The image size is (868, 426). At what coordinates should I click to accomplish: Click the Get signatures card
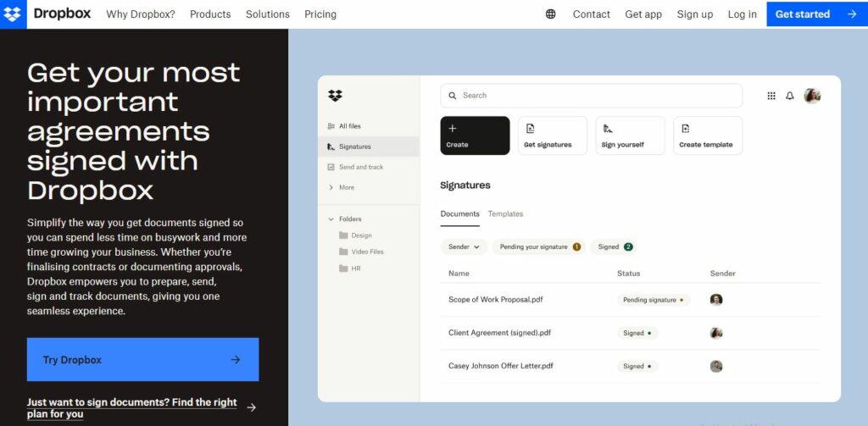(x=553, y=136)
